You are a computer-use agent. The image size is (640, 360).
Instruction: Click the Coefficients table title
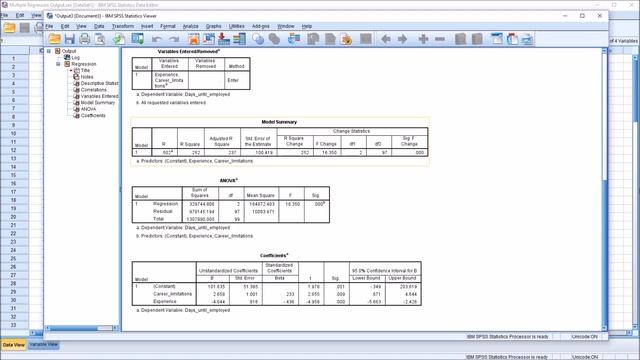(x=274, y=256)
